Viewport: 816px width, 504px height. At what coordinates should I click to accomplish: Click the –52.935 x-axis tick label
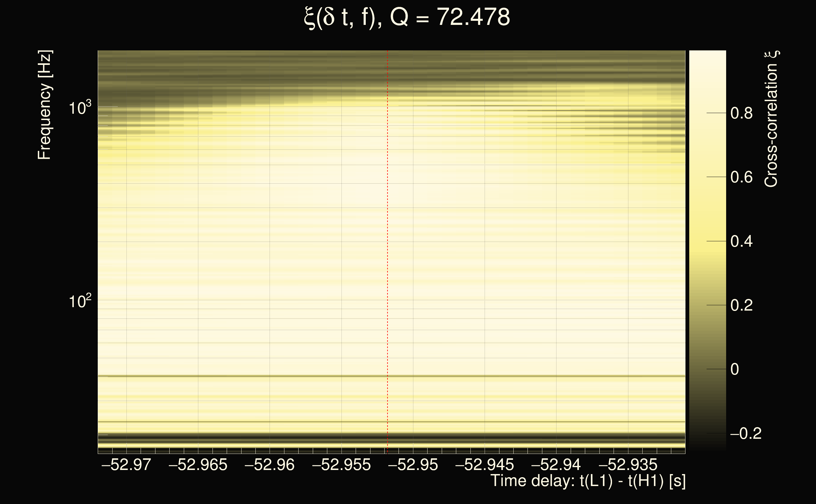(x=628, y=465)
